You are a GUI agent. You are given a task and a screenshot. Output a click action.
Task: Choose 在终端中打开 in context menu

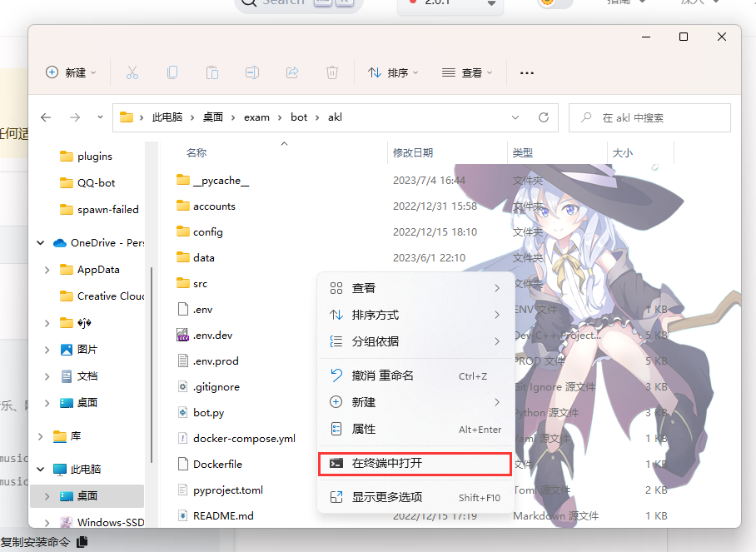pyautogui.click(x=415, y=463)
